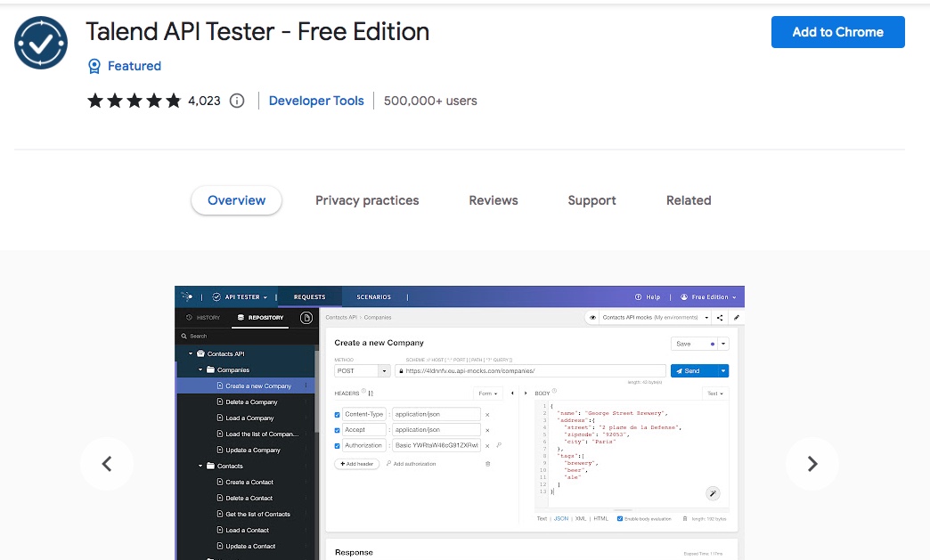This screenshot has height=560, width=930.
Task: Collapse the Contacts API tree node
Action: (x=191, y=353)
